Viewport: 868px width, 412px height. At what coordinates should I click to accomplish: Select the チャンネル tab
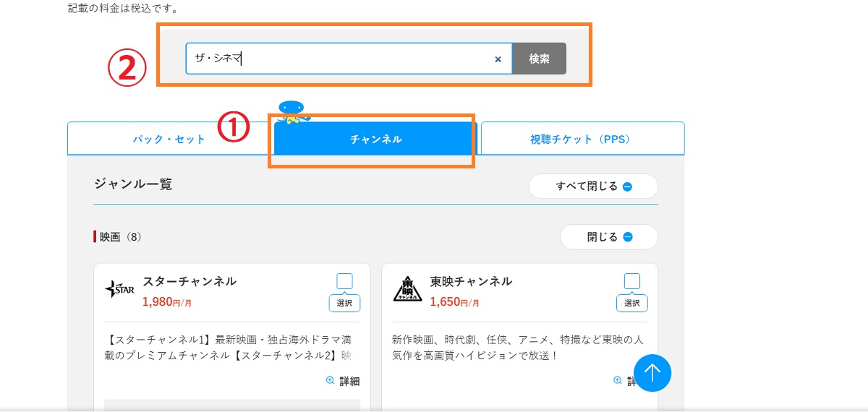tap(375, 139)
